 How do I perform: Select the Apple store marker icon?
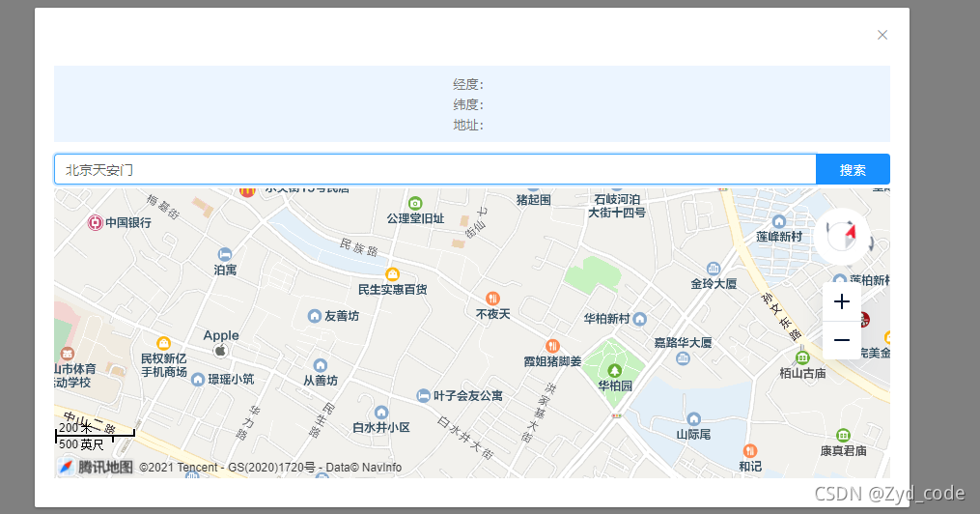(x=221, y=351)
